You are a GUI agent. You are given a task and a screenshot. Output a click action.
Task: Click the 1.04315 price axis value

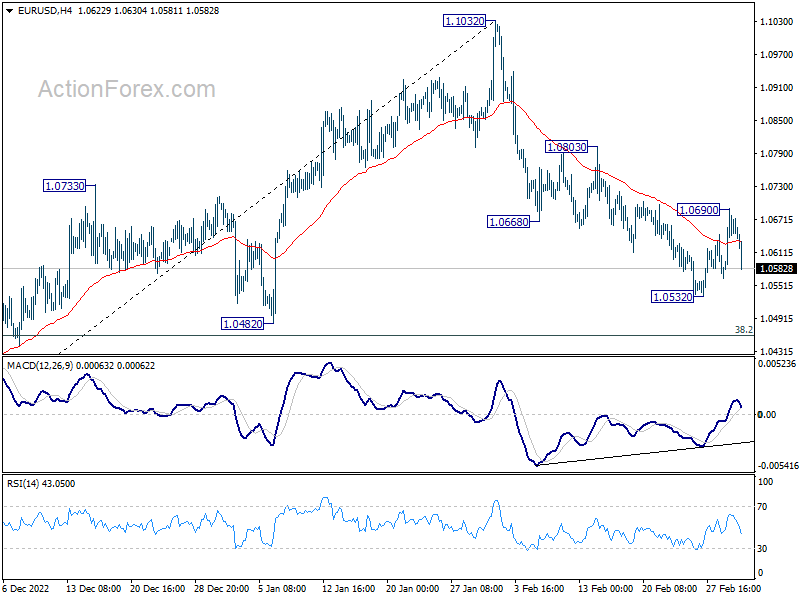(777, 352)
